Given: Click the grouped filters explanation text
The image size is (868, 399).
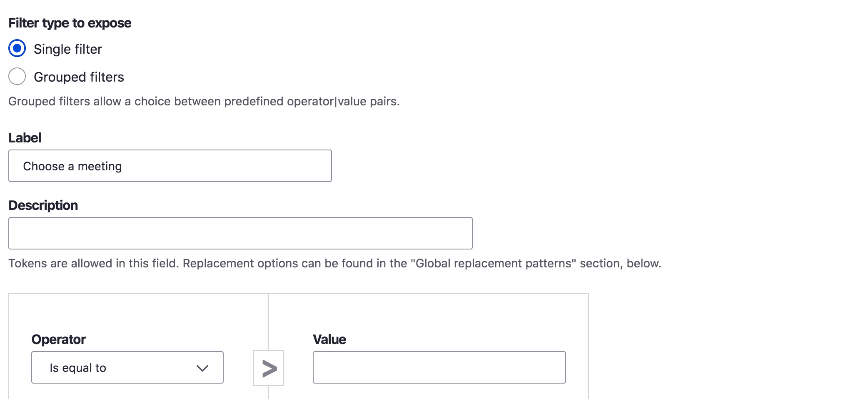Looking at the screenshot, I should 204,101.
